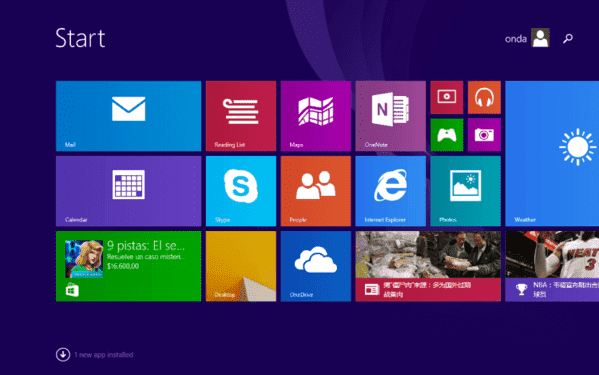The width and height of the screenshot is (599, 375).
Task: Switch to the Desktop tile
Action: click(x=241, y=266)
